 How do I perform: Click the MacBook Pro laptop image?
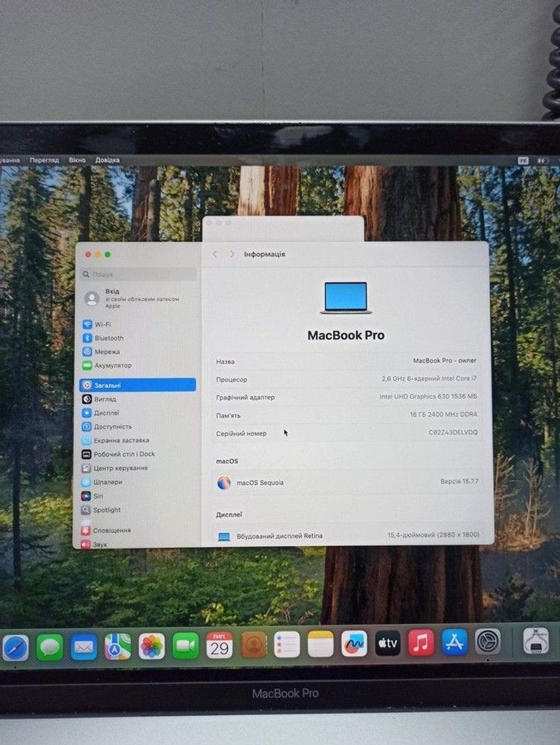tap(346, 298)
